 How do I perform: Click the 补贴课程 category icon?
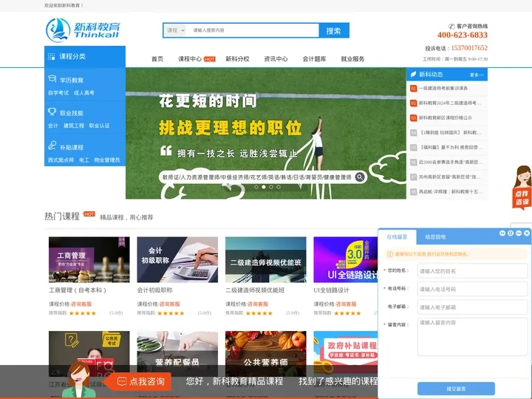pos(52,146)
